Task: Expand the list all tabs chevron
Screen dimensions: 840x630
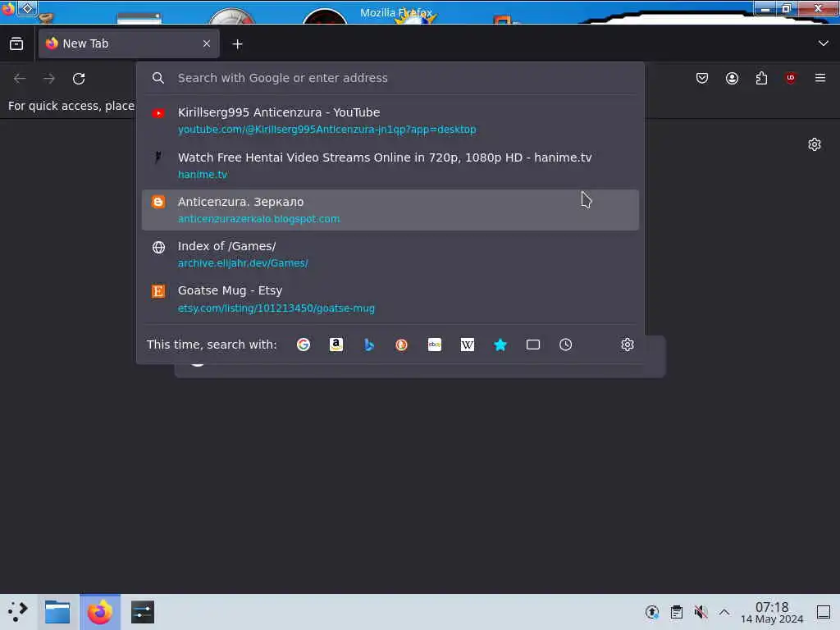Action: click(824, 43)
